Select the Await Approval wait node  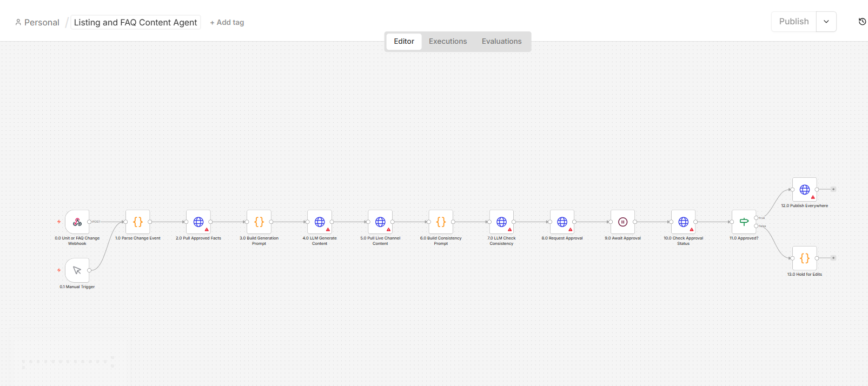(x=622, y=222)
